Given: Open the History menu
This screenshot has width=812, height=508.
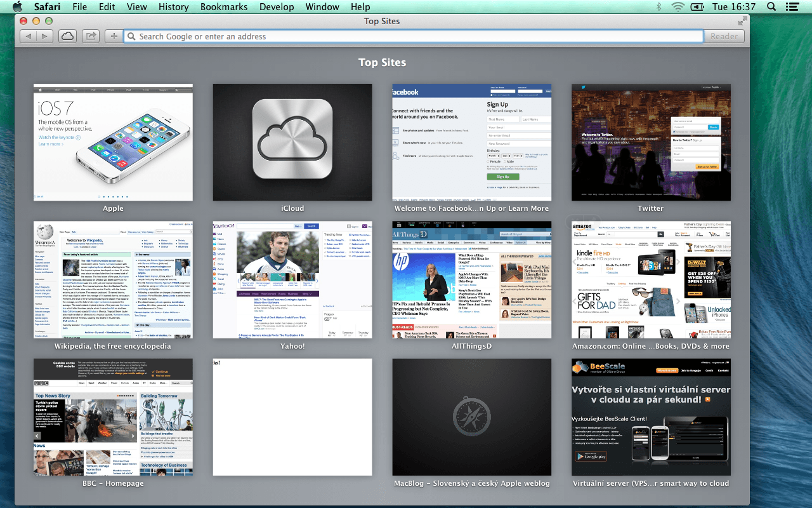Looking at the screenshot, I should (173, 7).
